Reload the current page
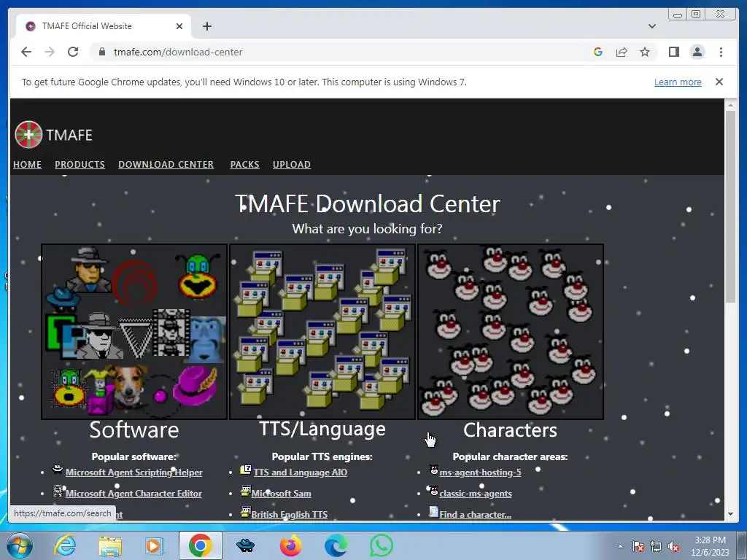The image size is (747, 560). point(73,52)
